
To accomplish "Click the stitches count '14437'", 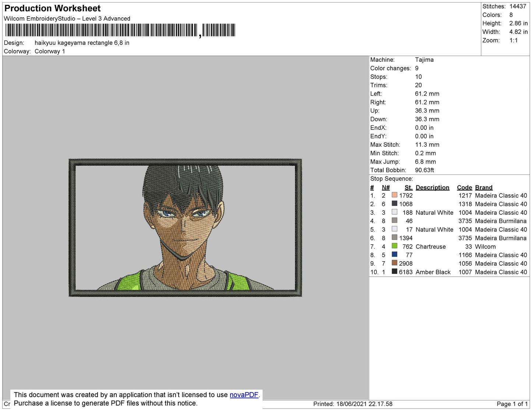I will click(518, 6).
